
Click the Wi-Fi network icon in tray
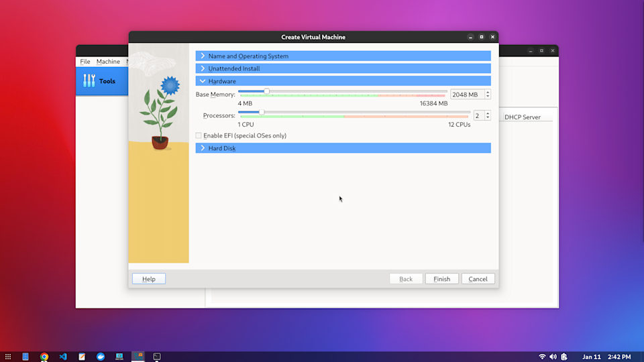click(x=542, y=357)
